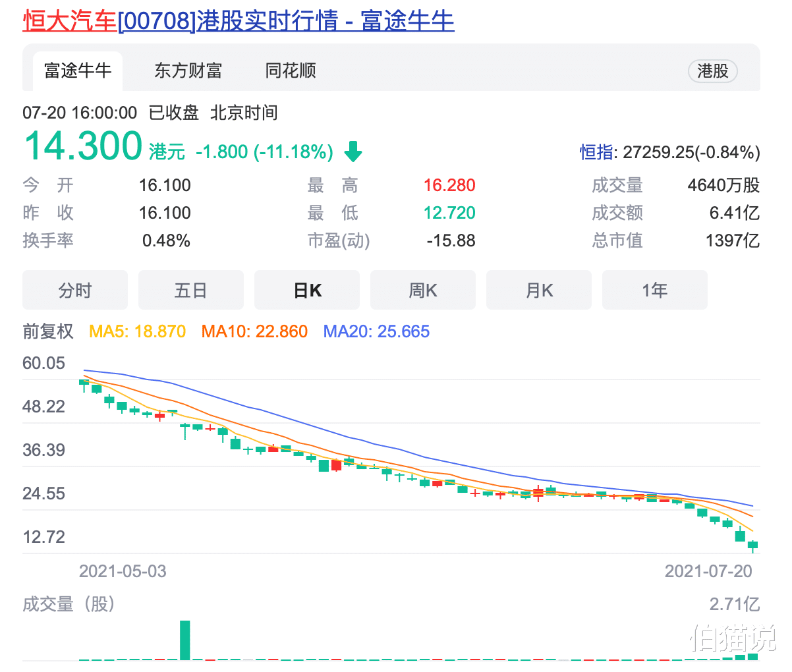Select the 周K weekly candlestick view

423,290
